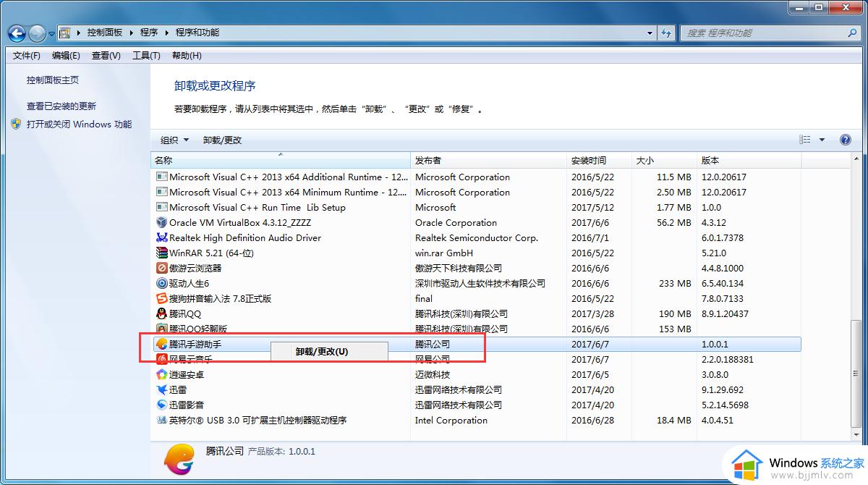Open the view options dropdown arrow
Screen dimensions: 868x485
point(822,140)
